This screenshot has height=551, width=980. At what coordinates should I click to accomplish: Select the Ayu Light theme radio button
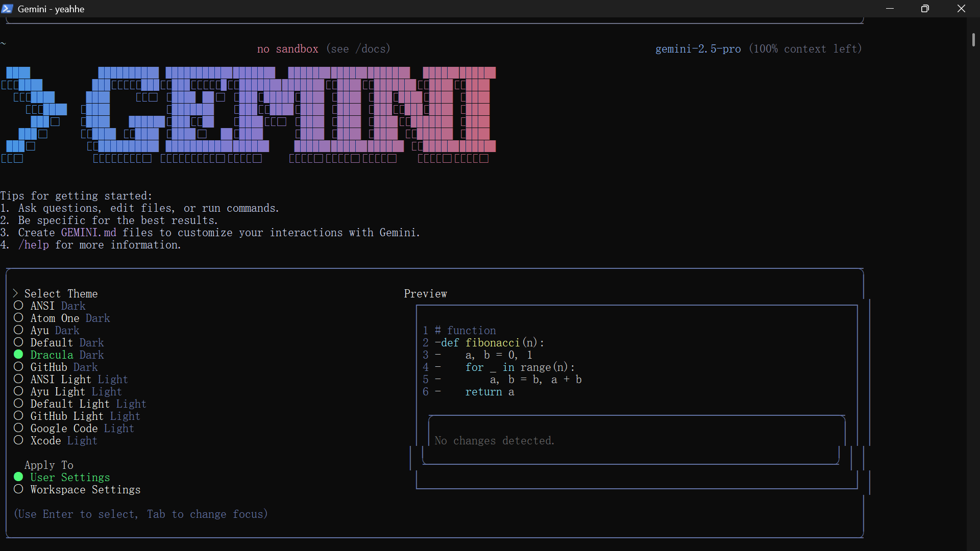pyautogui.click(x=18, y=391)
